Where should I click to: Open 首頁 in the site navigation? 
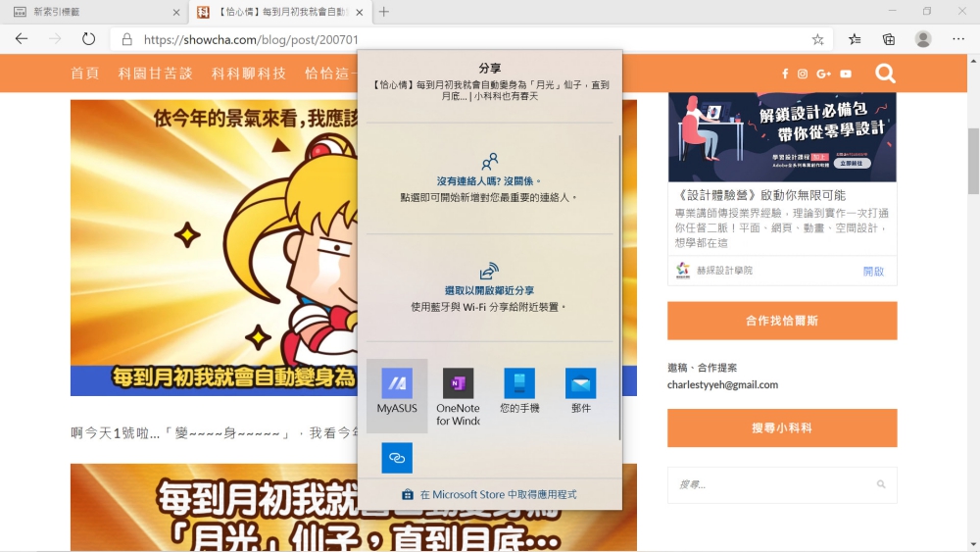85,74
